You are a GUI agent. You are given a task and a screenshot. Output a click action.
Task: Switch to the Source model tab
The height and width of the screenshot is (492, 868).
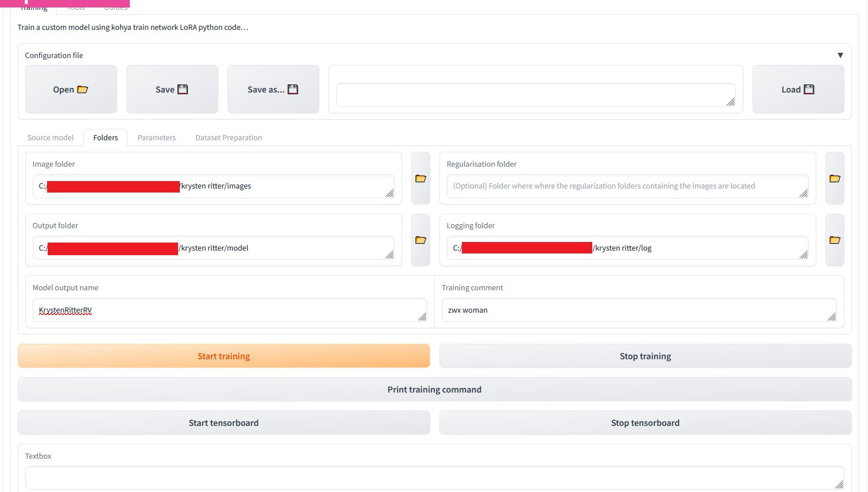click(x=51, y=138)
